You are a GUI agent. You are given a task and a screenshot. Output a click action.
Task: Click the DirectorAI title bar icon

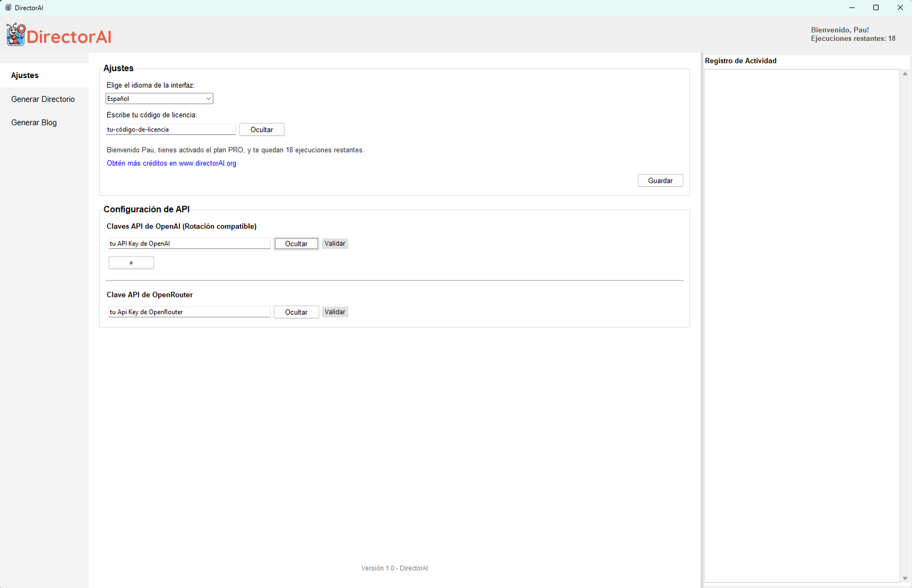[7, 7]
